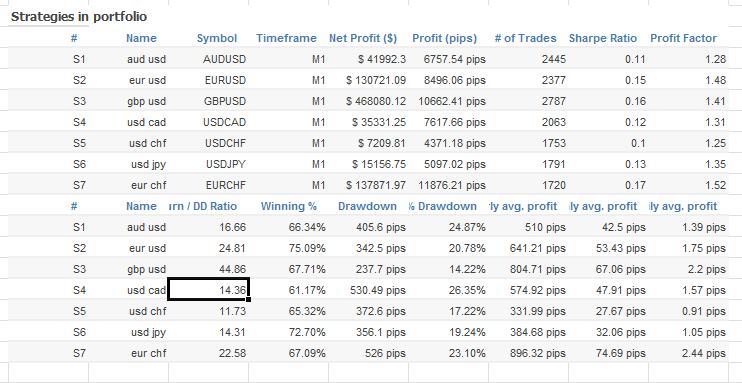The image size is (742, 383).
Task: Select Profit Factor cell '1.52'
Action: (715, 185)
